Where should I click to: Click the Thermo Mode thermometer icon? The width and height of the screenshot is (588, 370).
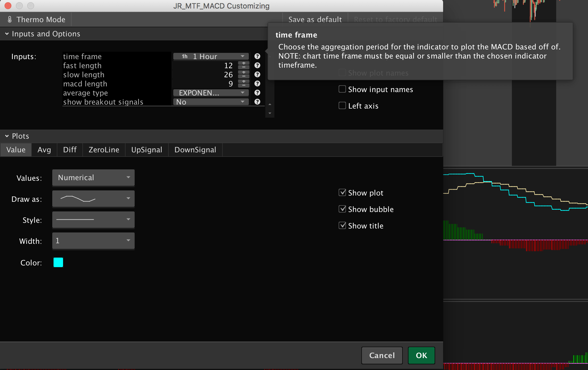10,19
